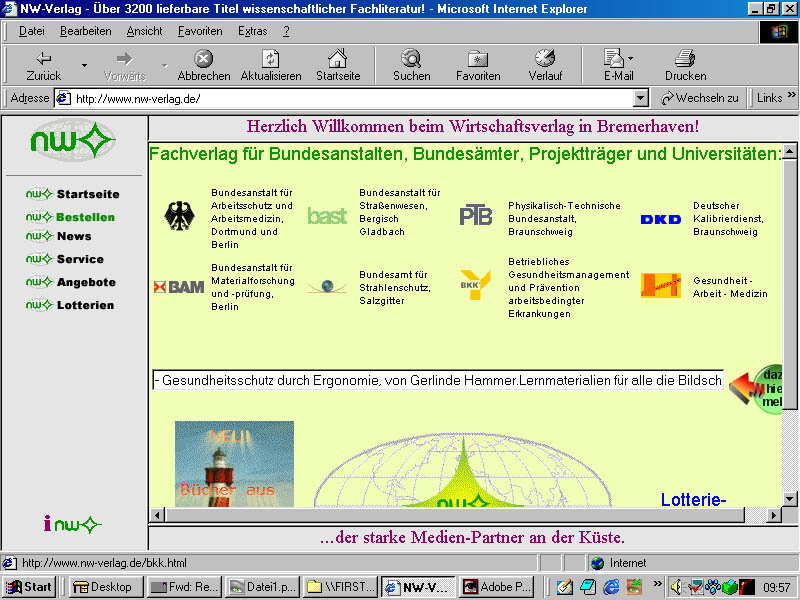The width and height of the screenshot is (800, 600).
Task: Click the BAM logo
Action: [179, 287]
